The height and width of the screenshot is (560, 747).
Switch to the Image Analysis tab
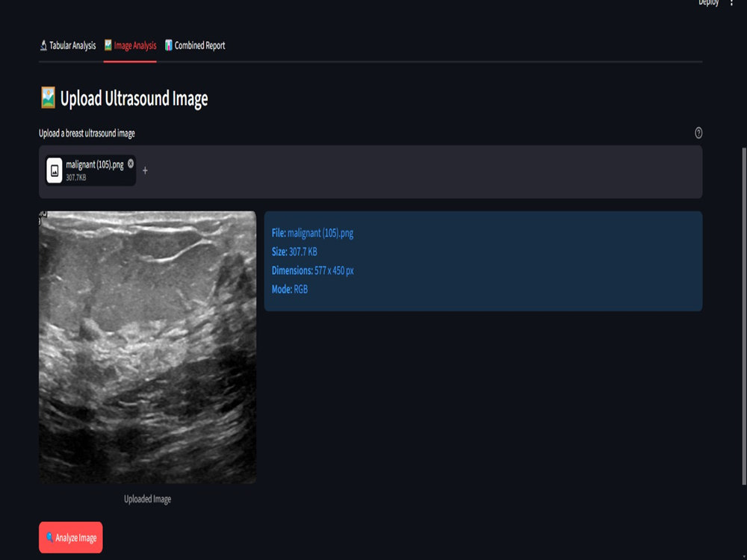coord(130,46)
